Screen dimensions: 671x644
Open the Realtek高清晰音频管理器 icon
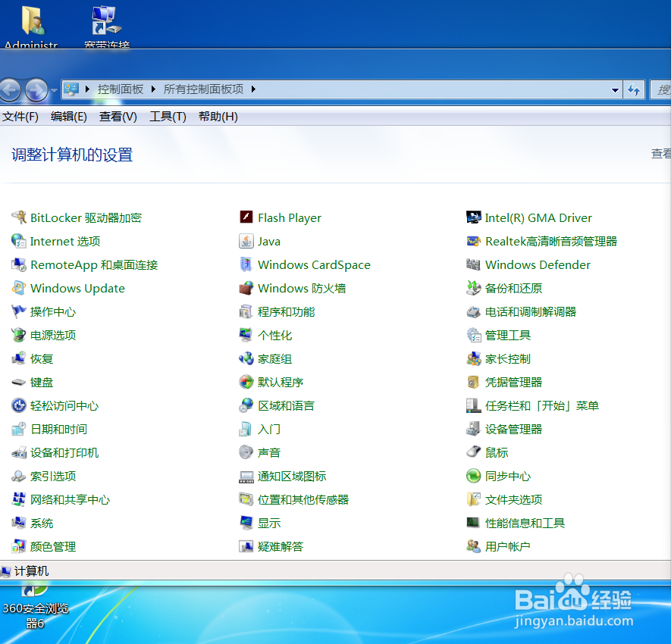tap(474, 241)
